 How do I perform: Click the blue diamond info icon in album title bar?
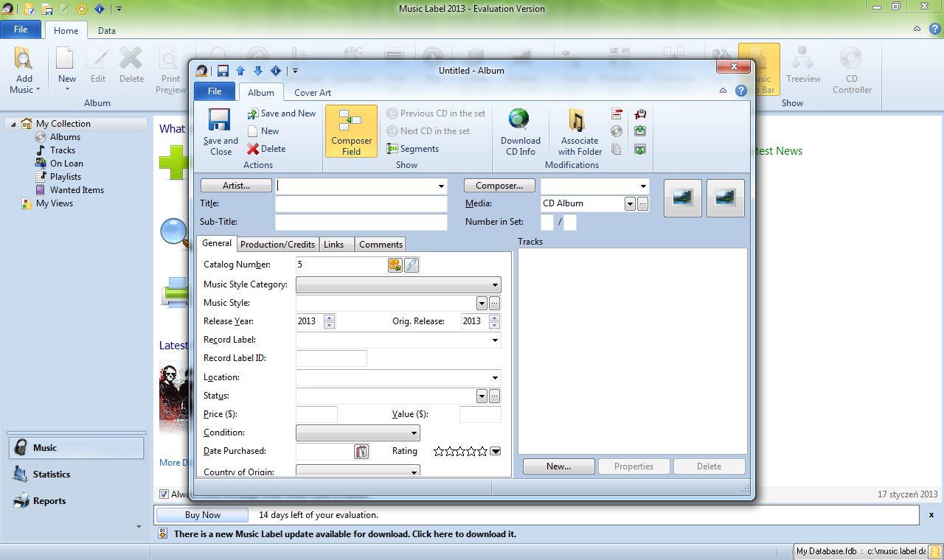click(276, 71)
